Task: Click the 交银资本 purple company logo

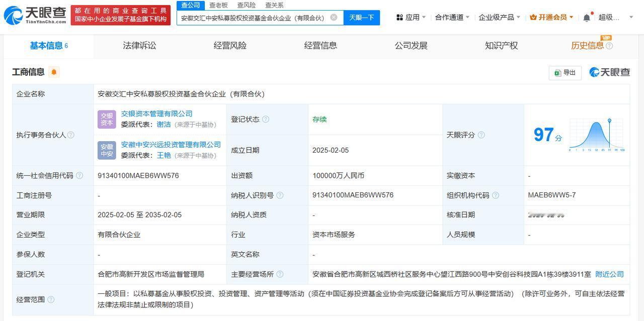Action: coord(107,119)
